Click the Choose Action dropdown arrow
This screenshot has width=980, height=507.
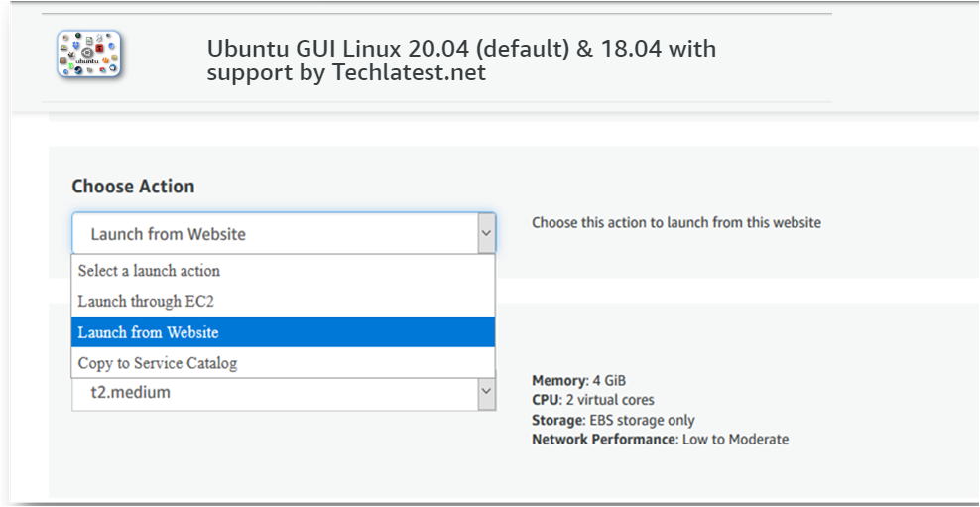[x=486, y=234]
